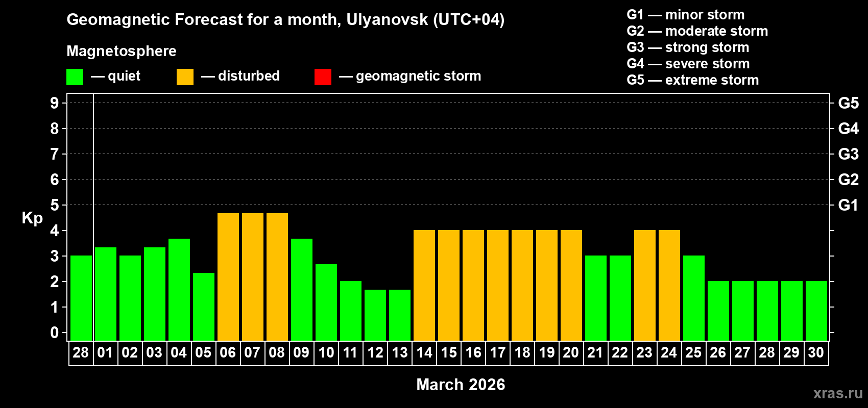Click the orange bar for day 23
The width and height of the screenshot is (868, 408).
pos(645,285)
